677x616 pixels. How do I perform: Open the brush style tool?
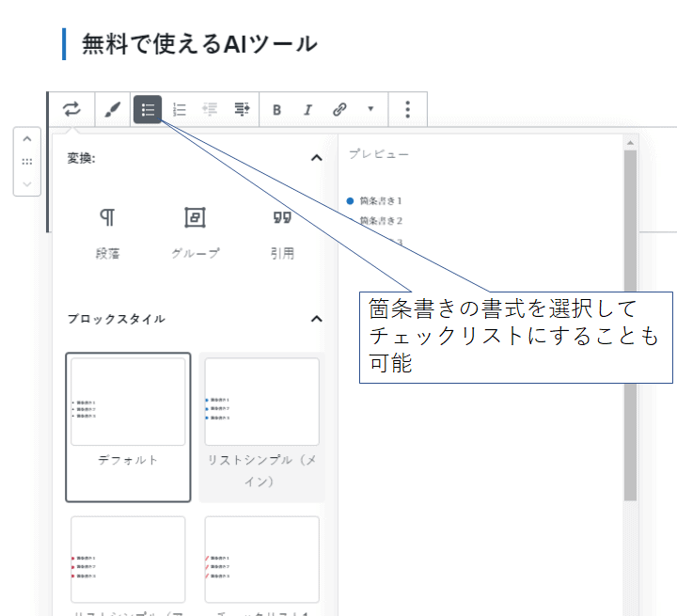[x=112, y=109]
